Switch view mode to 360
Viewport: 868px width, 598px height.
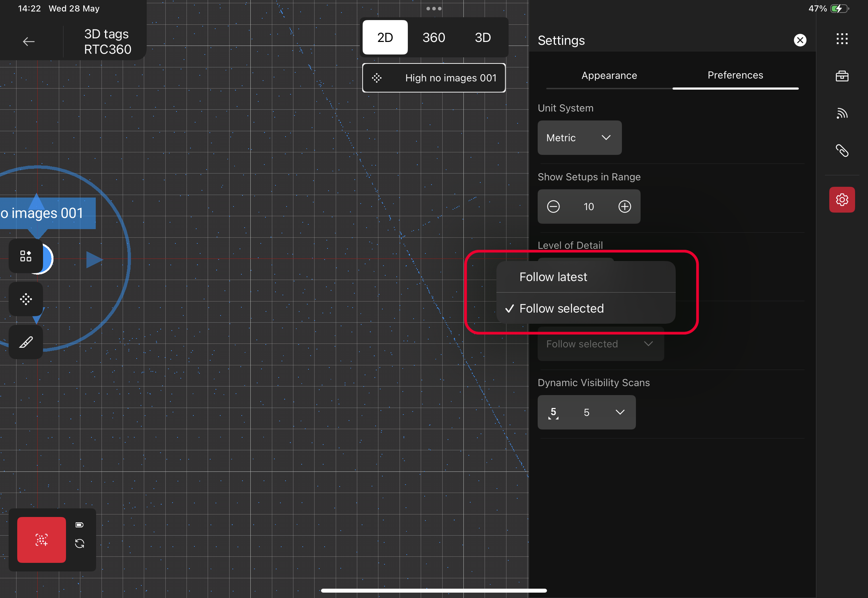pyautogui.click(x=434, y=38)
